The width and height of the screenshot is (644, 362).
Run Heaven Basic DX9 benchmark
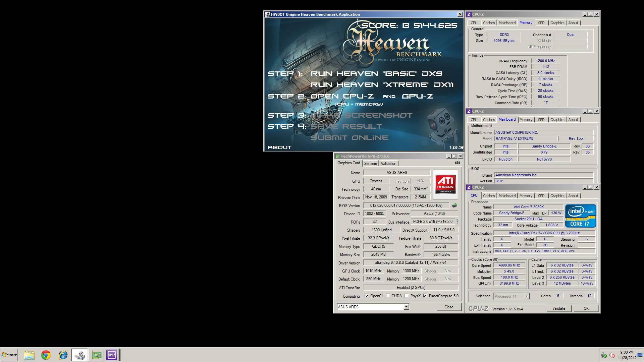pos(376,74)
